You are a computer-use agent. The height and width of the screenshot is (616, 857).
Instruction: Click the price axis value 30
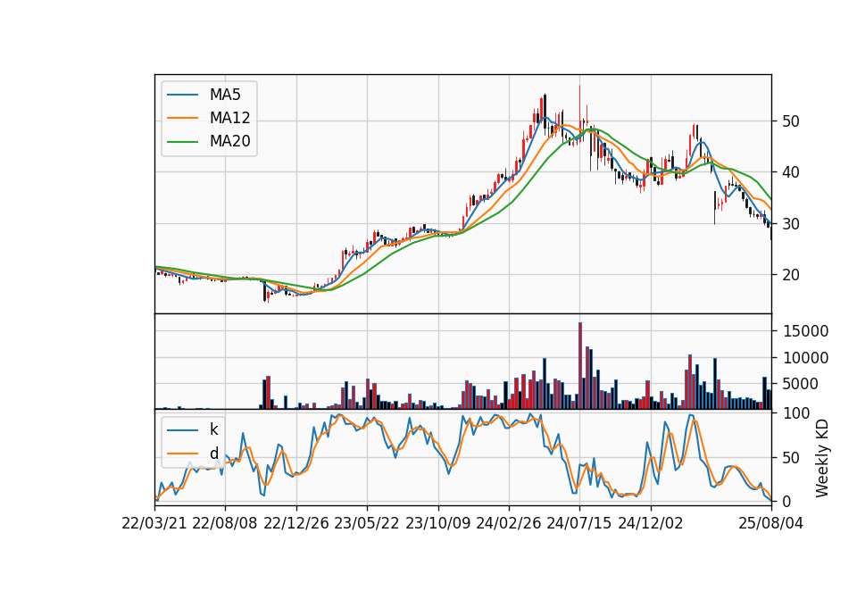click(x=790, y=223)
